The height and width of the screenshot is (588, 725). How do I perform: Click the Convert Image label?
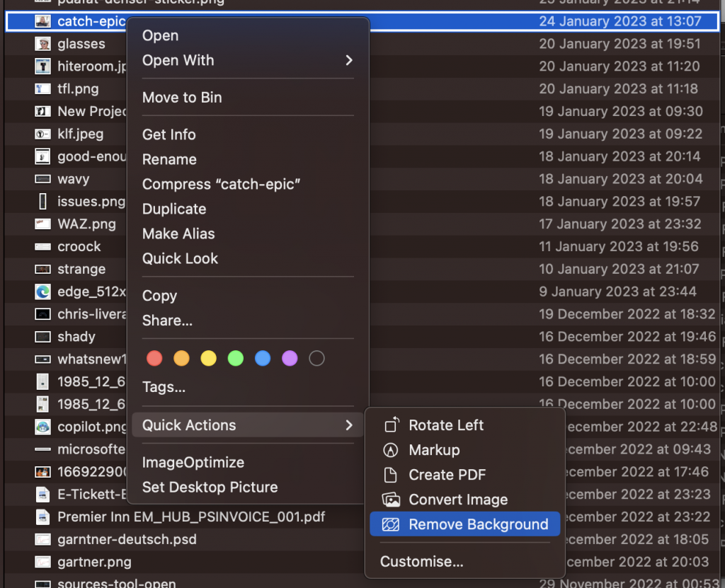(458, 500)
